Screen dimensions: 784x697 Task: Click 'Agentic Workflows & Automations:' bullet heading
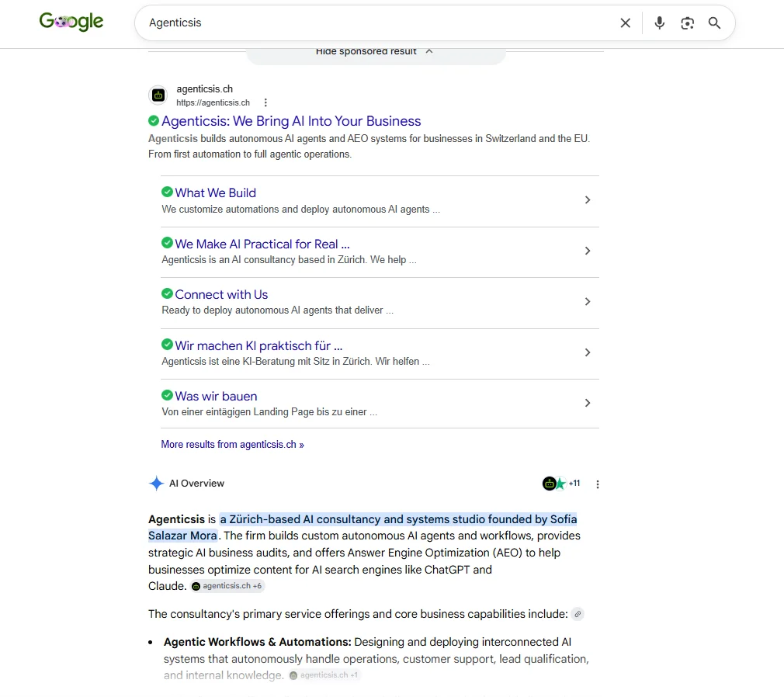[258, 642]
